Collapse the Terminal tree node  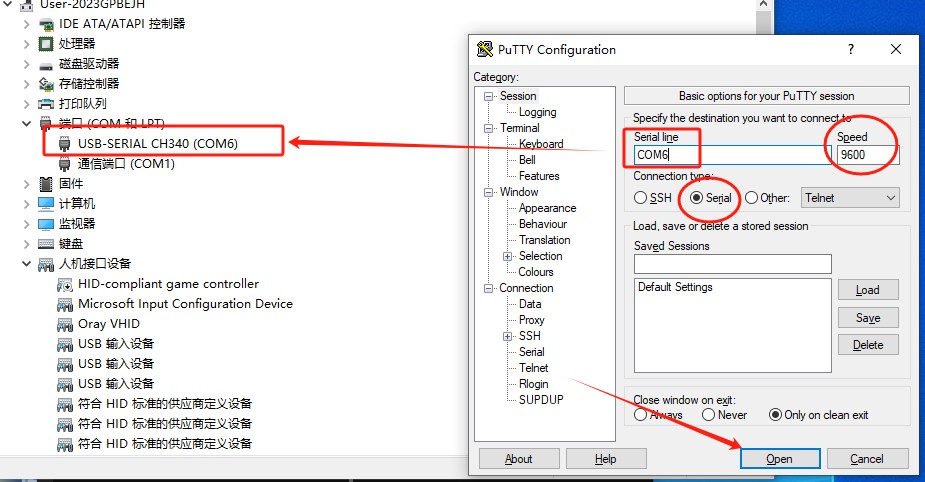click(488, 128)
